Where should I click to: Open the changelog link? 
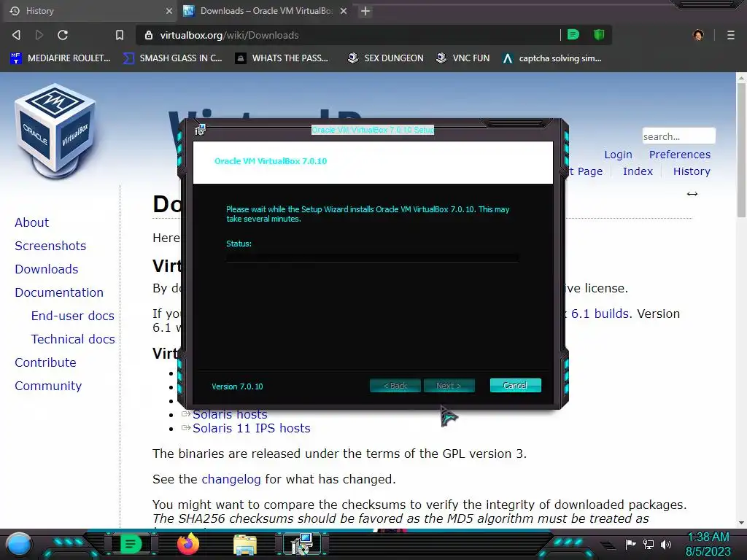pyautogui.click(x=231, y=479)
